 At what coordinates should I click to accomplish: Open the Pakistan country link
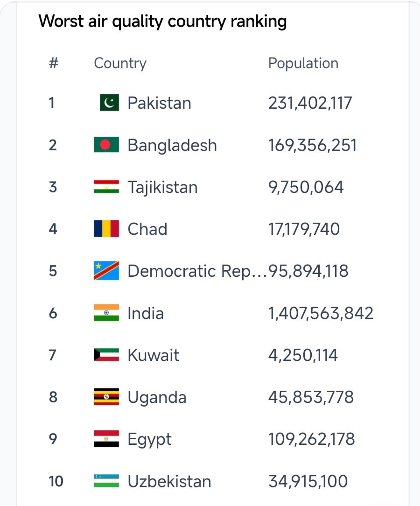[159, 103]
